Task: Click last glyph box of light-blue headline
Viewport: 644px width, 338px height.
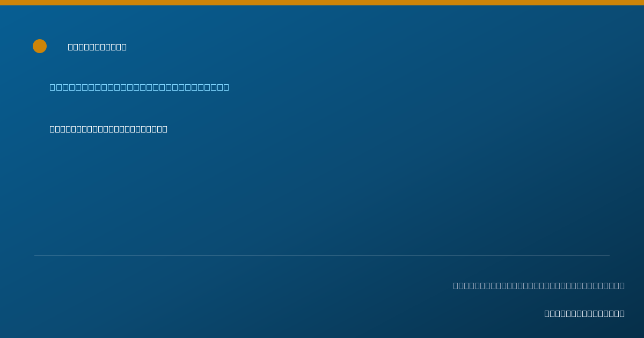Action: [x=226, y=87]
